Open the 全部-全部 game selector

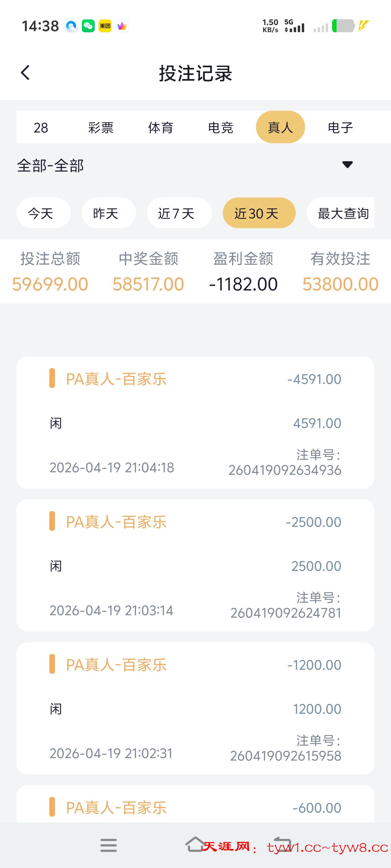click(x=51, y=166)
